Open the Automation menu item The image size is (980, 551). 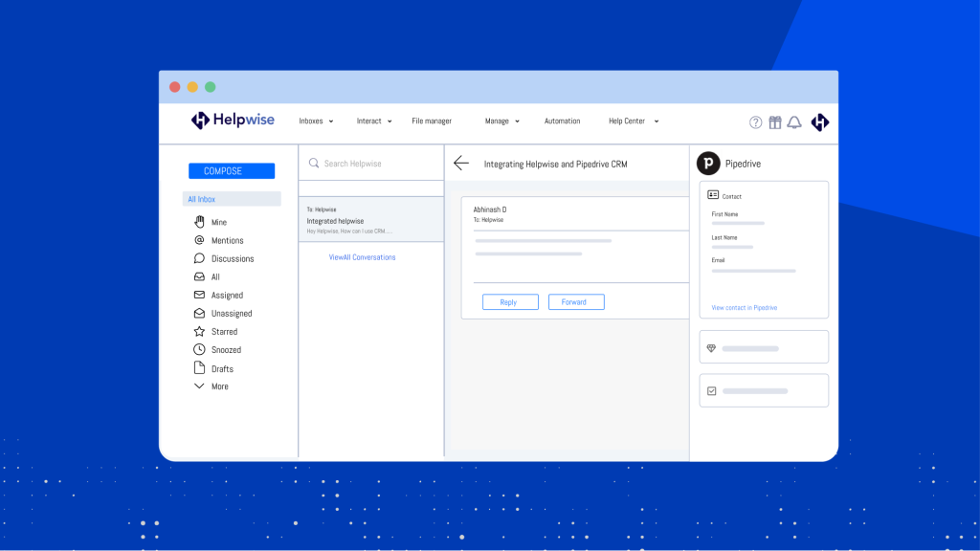563,121
